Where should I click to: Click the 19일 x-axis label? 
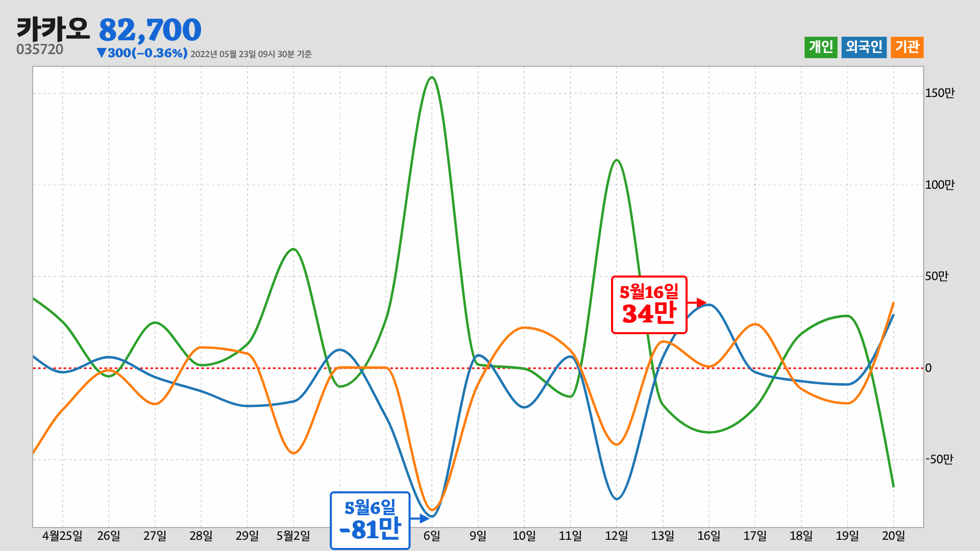pyautogui.click(x=848, y=536)
